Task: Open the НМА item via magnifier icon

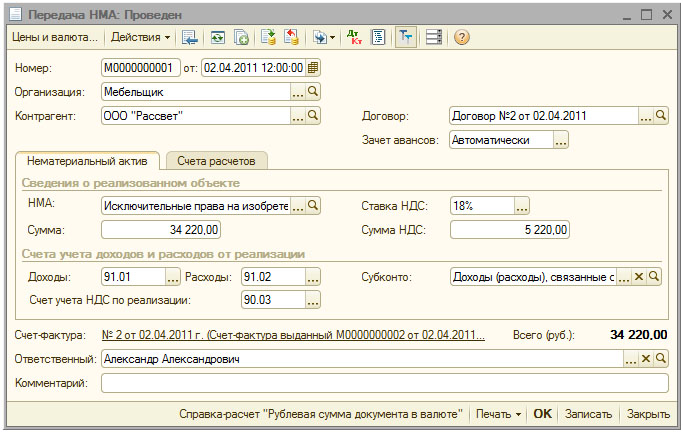Action: point(313,205)
